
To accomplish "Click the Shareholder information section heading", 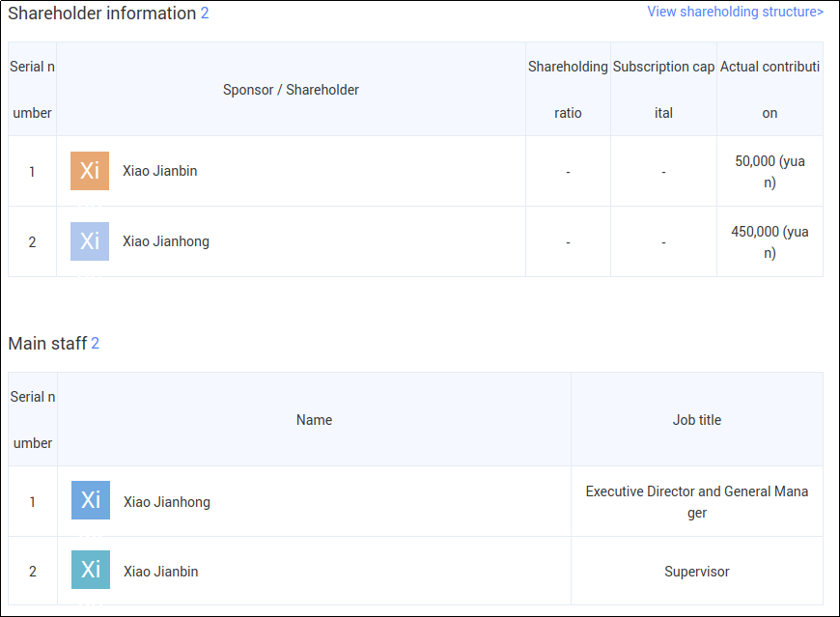I will coord(101,14).
